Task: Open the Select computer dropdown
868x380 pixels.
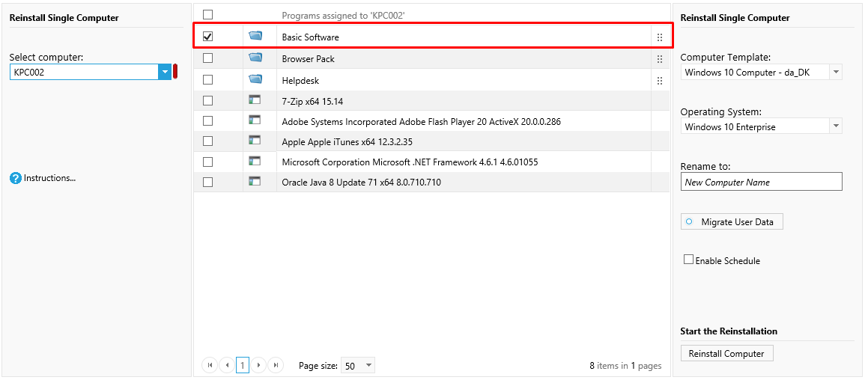Action: click(x=165, y=72)
